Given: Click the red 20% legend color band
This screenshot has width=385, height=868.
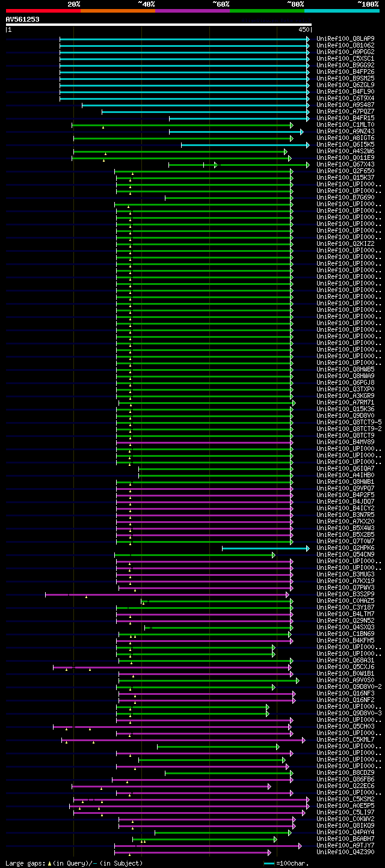Looking at the screenshot, I should (x=43, y=10).
